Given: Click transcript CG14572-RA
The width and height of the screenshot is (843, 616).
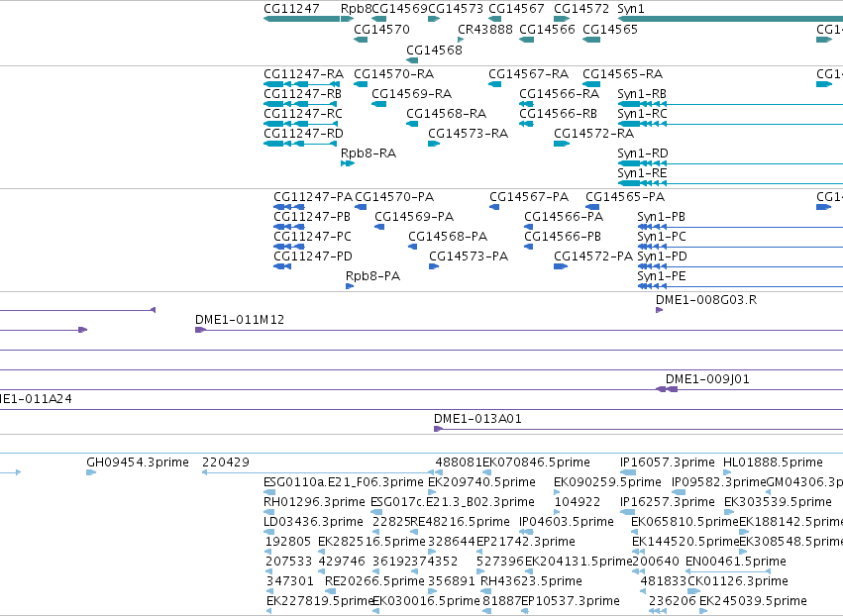Looking at the screenshot, I should pos(593,134).
